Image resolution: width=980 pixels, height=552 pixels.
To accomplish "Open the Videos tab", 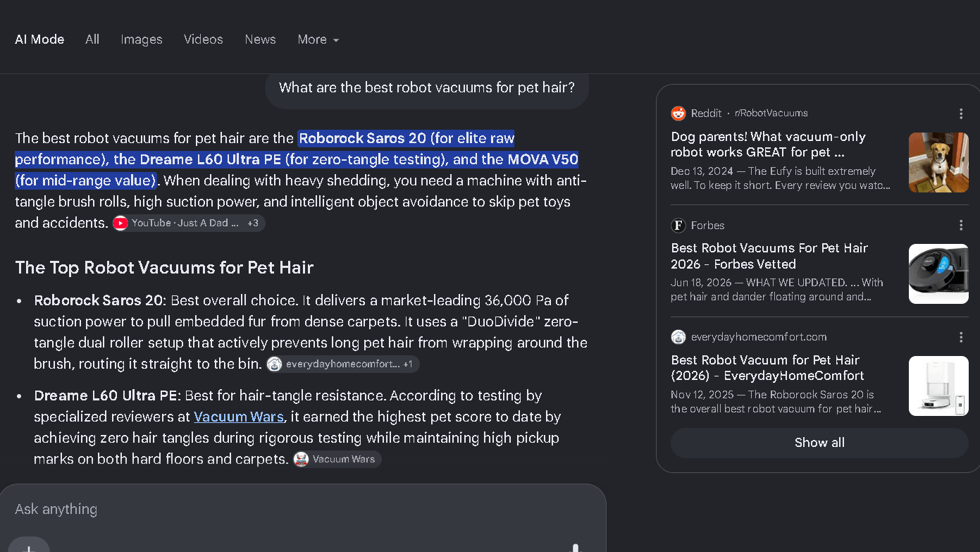I will tap(204, 39).
